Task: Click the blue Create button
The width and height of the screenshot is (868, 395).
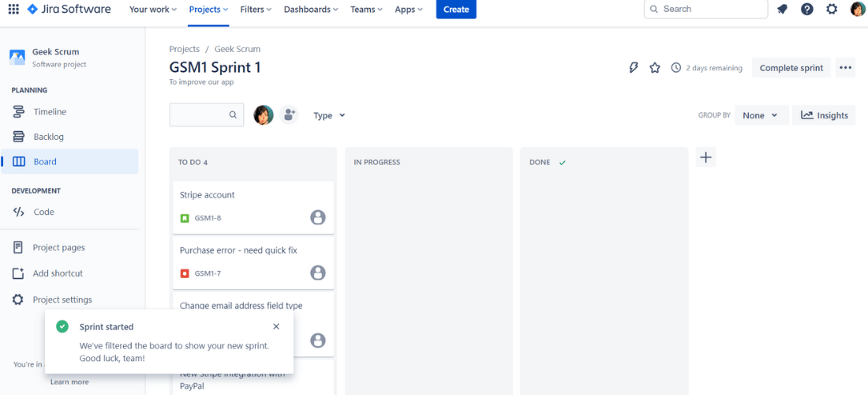Action: 456,9
